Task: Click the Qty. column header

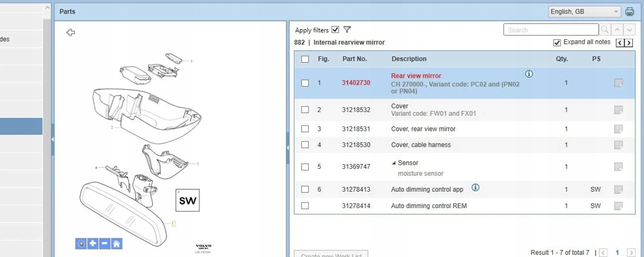Action: point(562,59)
